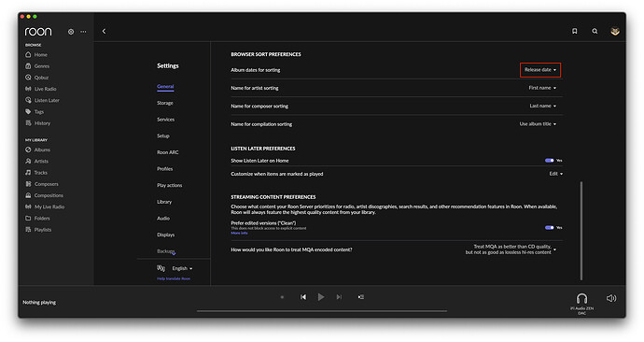Open Name for compilation sorting dropdown
The height and width of the screenshot is (342, 644).
tap(538, 124)
